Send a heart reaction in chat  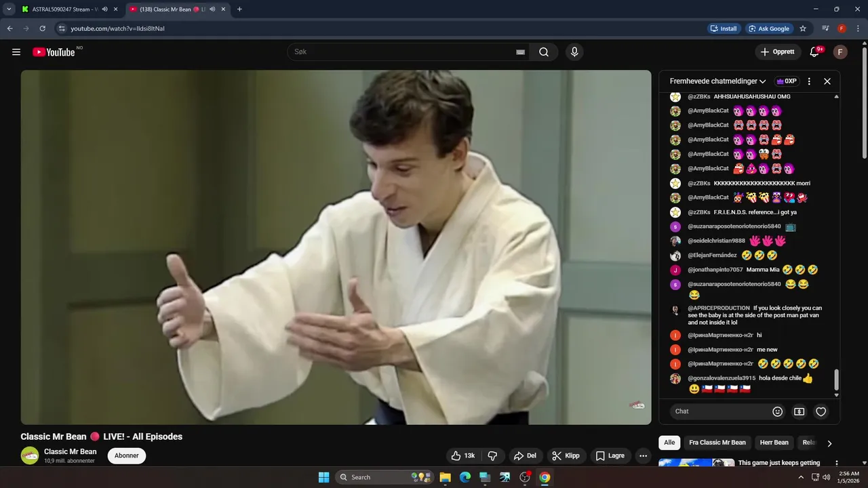click(821, 411)
